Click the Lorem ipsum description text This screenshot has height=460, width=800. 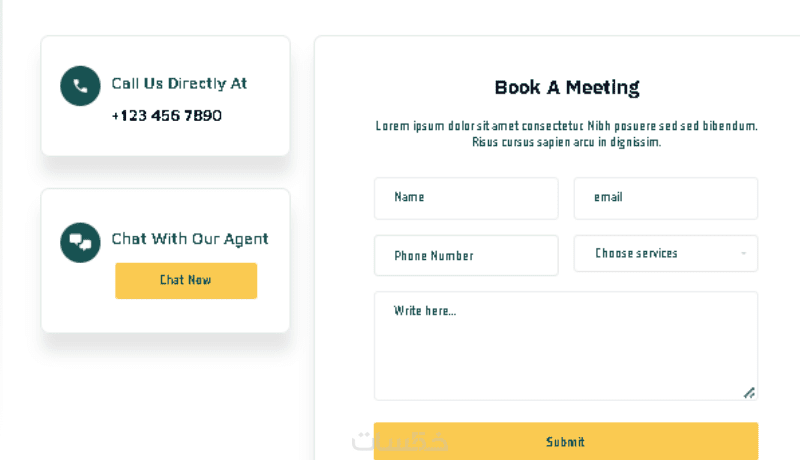566,126
